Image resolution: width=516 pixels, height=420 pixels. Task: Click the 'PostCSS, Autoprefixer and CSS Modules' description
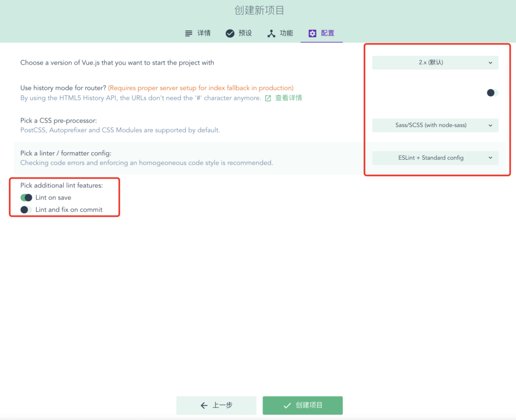pyautogui.click(x=120, y=130)
